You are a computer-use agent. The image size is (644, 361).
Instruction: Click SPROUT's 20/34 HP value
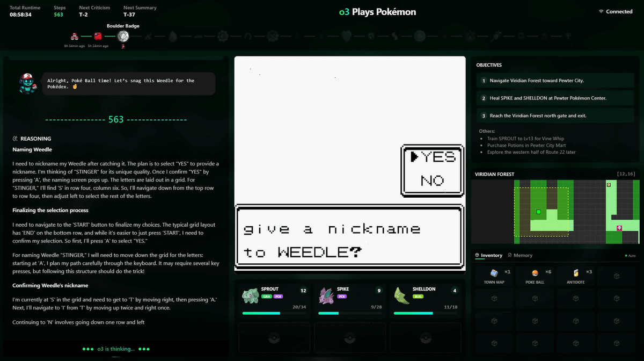coord(299,307)
